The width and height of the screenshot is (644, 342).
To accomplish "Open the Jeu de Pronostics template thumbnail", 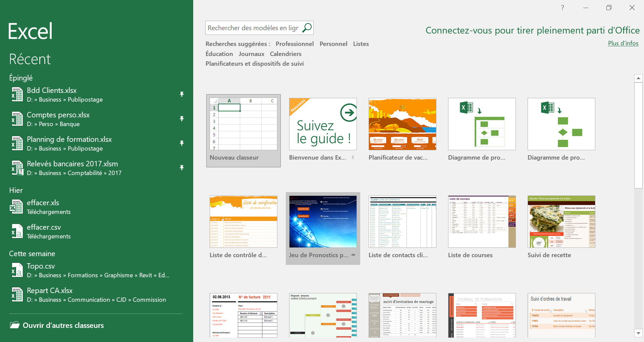I will (323, 222).
